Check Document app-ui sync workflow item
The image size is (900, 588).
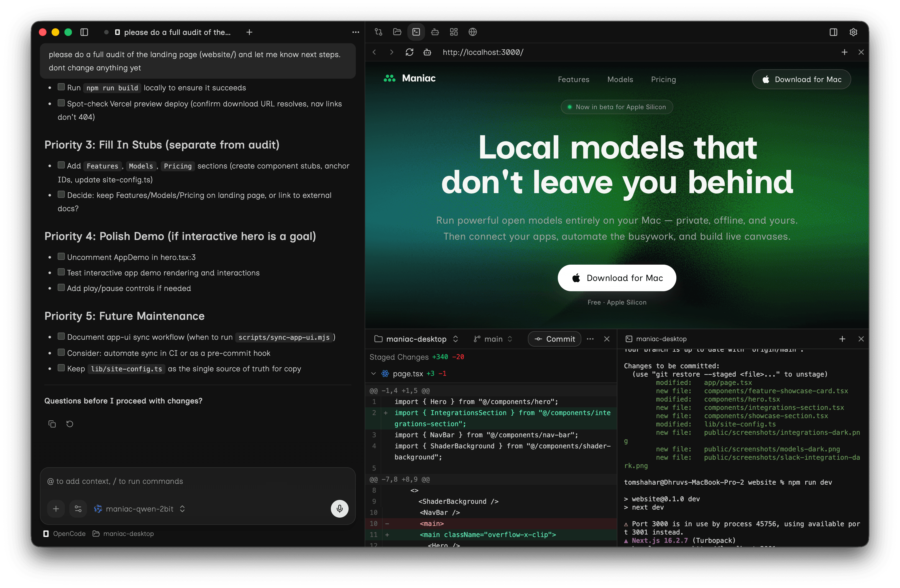tap(61, 336)
